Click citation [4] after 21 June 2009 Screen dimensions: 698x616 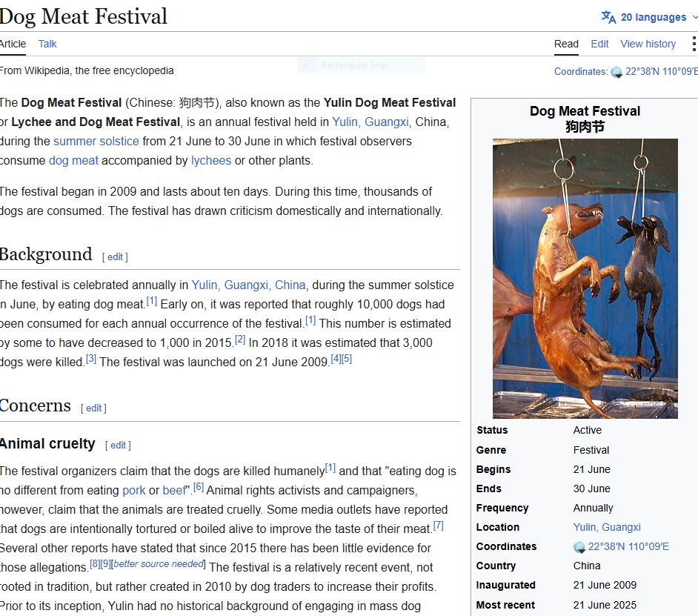(x=336, y=358)
